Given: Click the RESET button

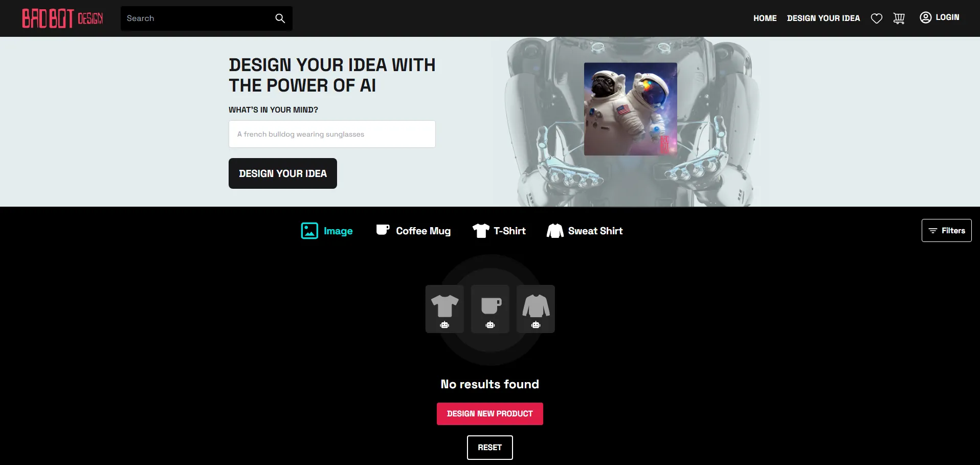Looking at the screenshot, I should pos(490,448).
